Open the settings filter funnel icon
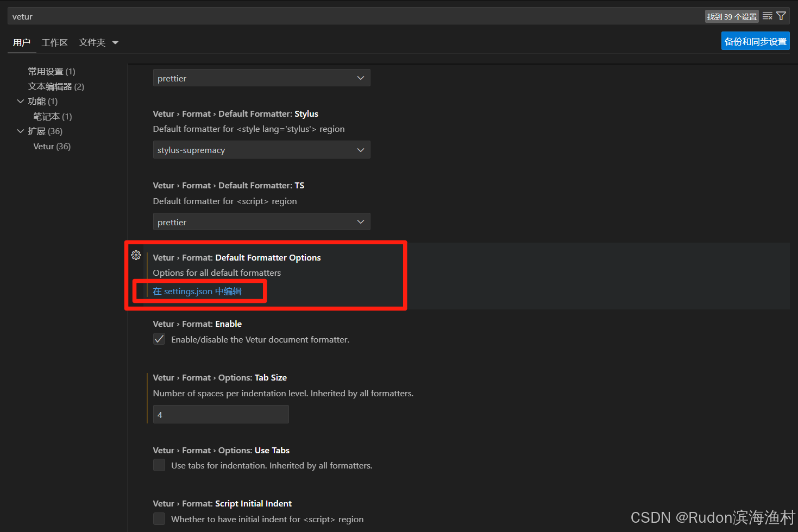Viewport: 798px width, 532px height. coord(781,16)
